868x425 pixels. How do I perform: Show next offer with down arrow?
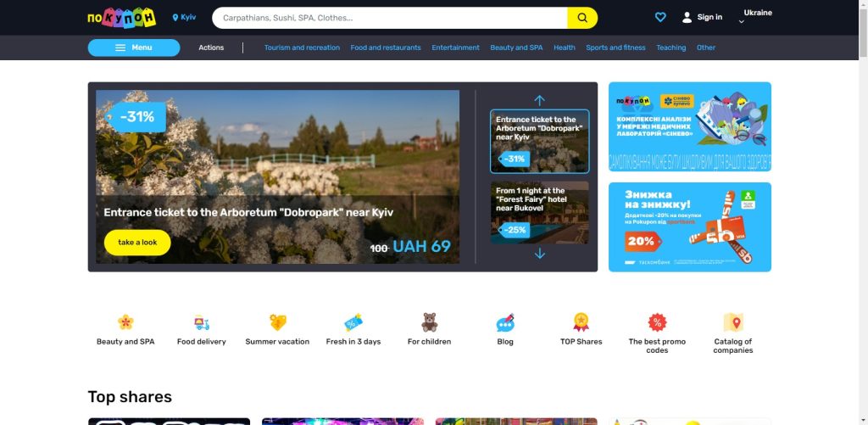tap(539, 254)
